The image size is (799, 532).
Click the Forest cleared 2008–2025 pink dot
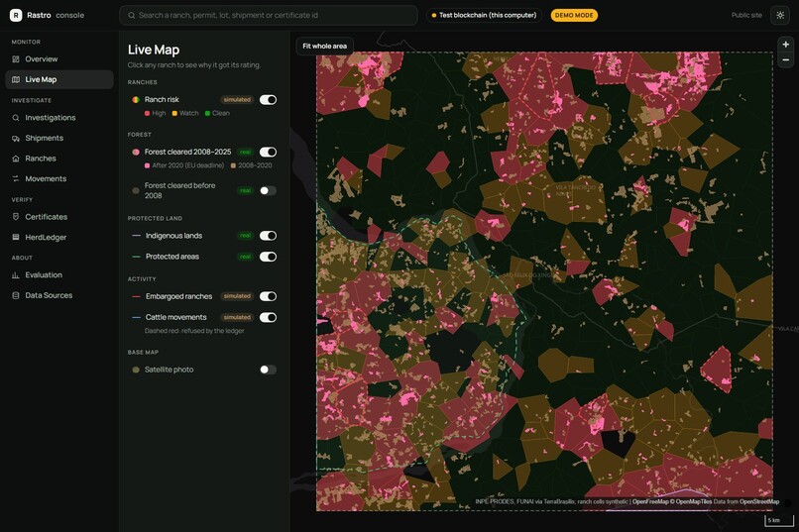(x=136, y=152)
